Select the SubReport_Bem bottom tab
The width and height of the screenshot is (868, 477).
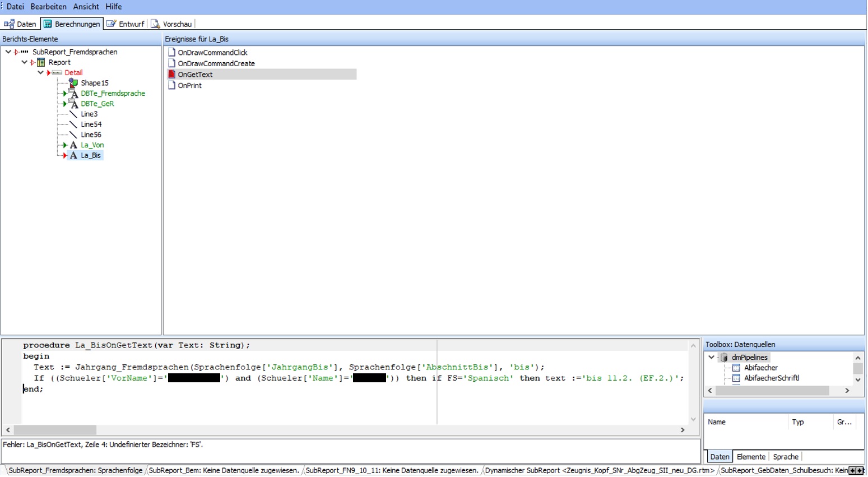coord(224,471)
